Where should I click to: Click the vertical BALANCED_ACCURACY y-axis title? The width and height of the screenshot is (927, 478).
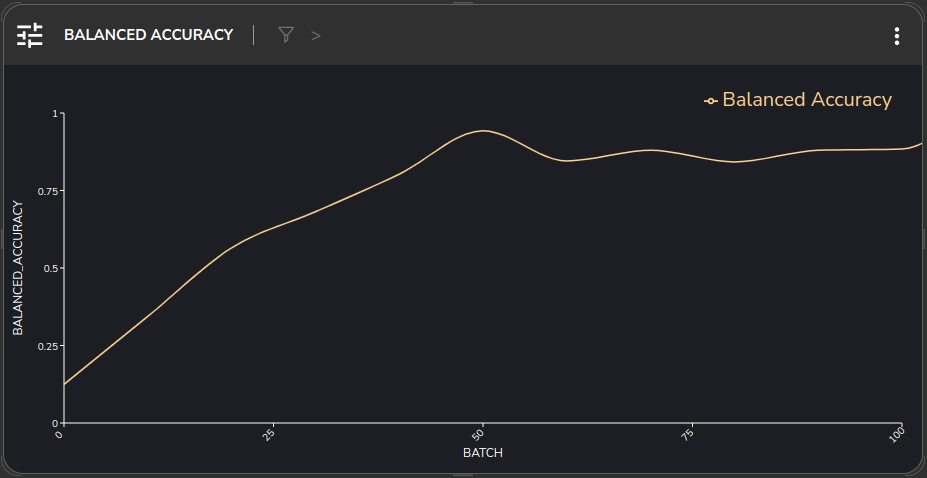[17, 267]
